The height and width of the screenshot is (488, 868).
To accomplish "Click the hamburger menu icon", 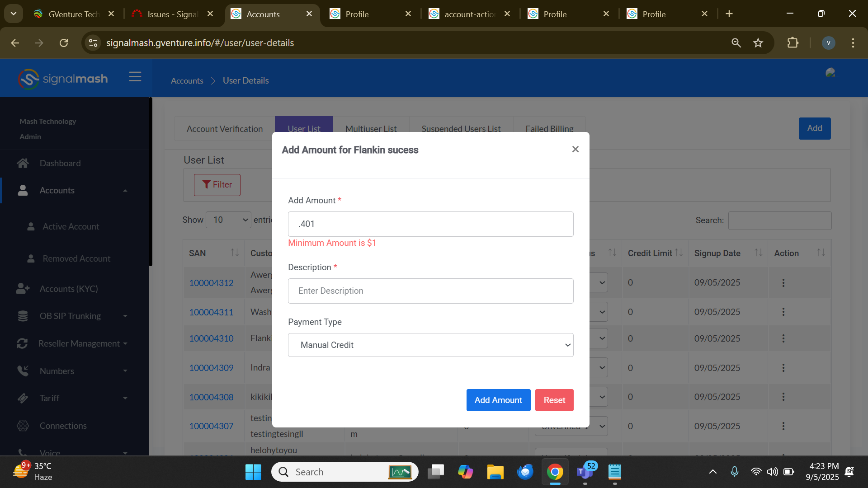I will pos(135,77).
